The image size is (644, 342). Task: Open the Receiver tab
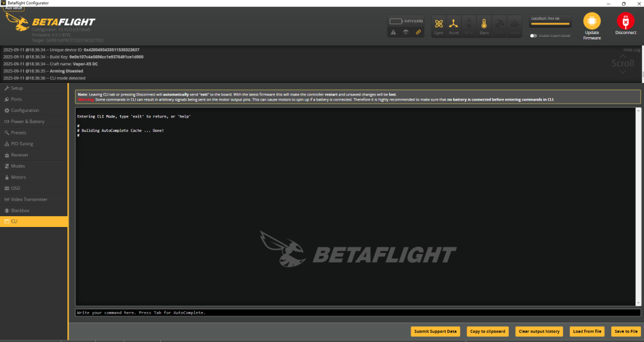[34, 155]
